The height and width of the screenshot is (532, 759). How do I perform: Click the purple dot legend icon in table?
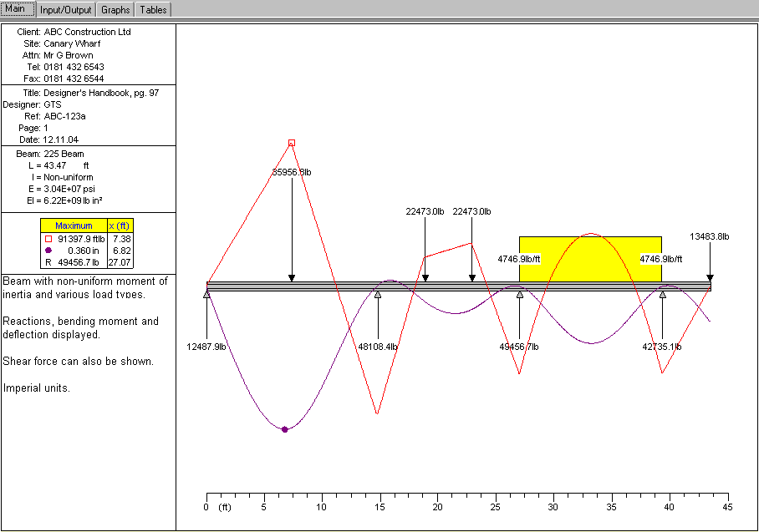48,250
